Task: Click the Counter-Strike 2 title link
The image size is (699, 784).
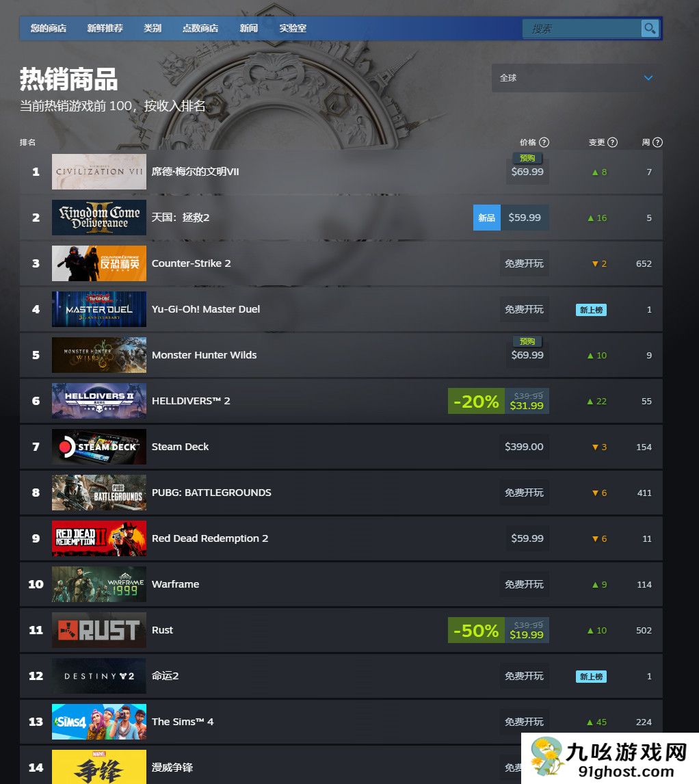Action: [191, 263]
